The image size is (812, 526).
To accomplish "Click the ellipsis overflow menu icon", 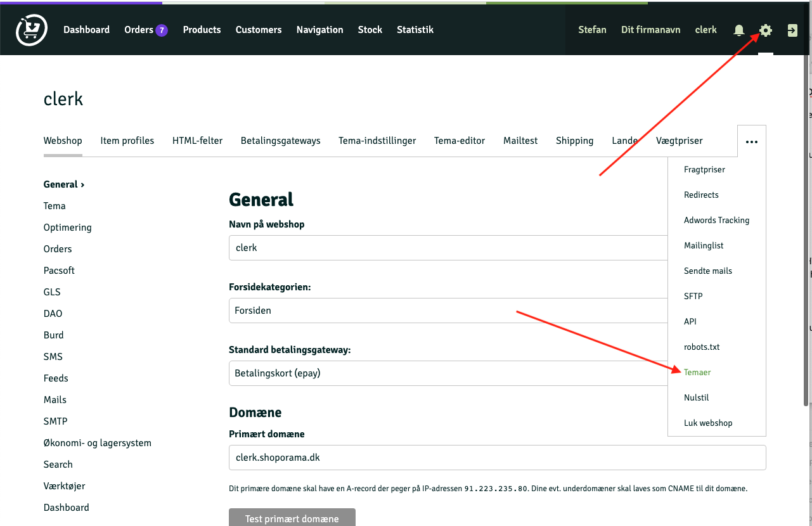I will [x=751, y=141].
